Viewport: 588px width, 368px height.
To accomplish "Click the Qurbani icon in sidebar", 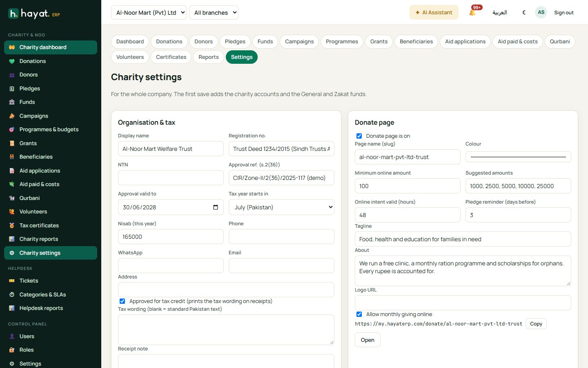I will tap(12, 198).
